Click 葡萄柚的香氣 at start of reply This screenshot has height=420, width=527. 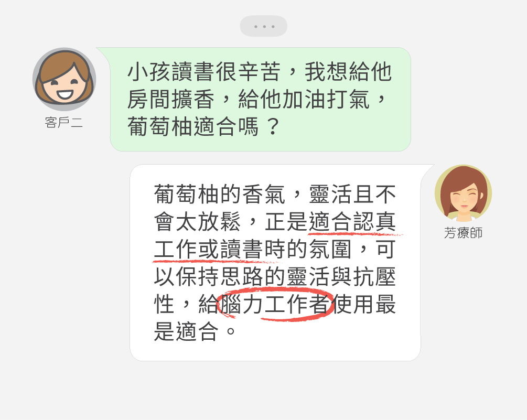pos(220,195)
